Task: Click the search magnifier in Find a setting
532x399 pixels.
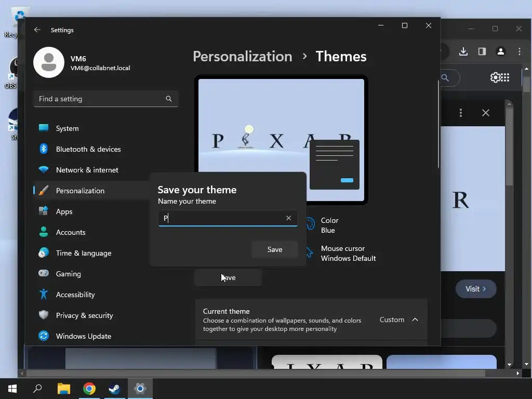Action: coord(169,99)
